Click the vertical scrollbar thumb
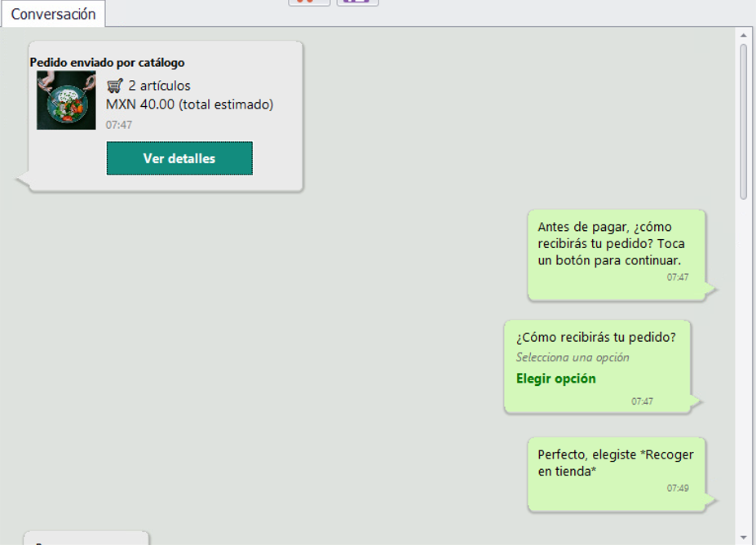Screen dimensions: 756x545 point(744,121)
